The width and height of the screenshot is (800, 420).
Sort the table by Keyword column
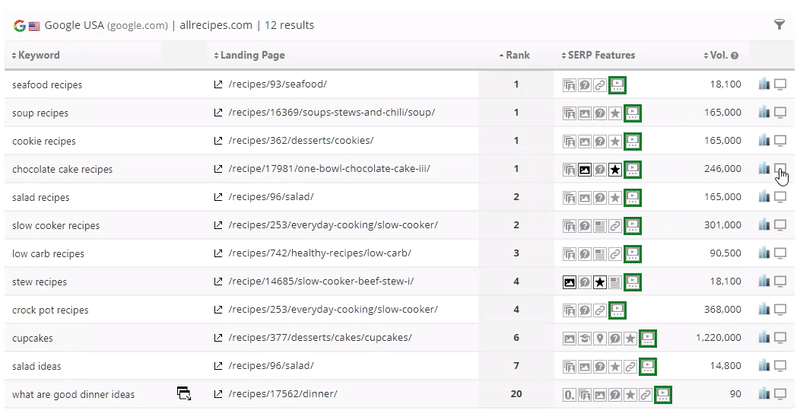pos(36,56)
